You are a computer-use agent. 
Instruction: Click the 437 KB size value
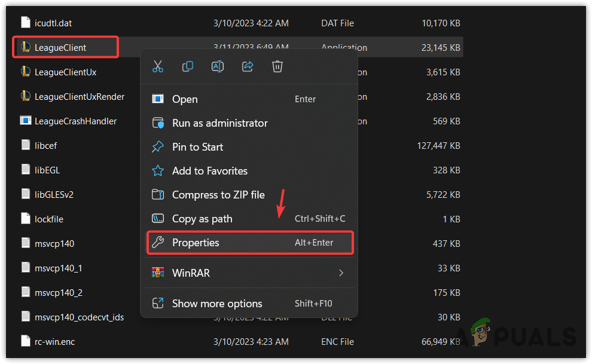click(447, 244)
